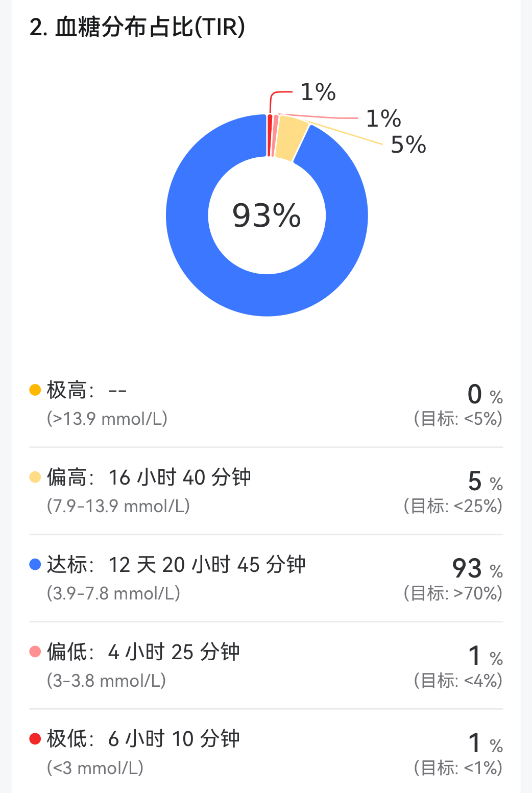Tap the (>13.9 mmol/L) range text
Screen dimensions: 532x793
[107, 419]
